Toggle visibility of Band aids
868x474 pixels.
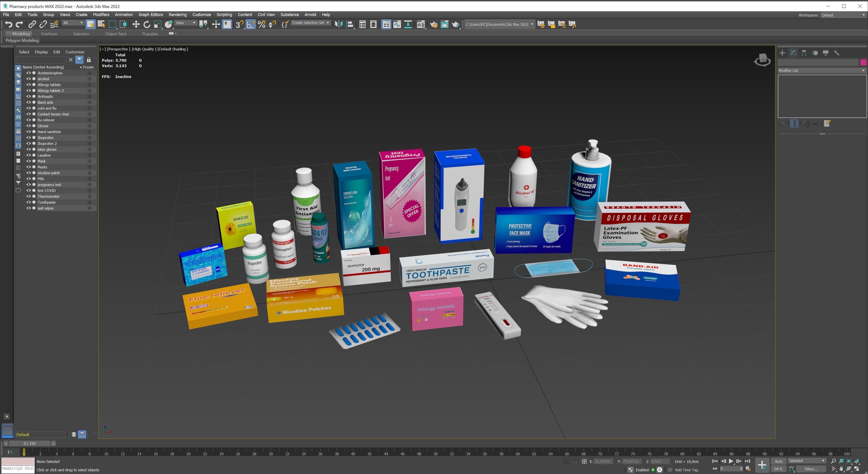click(29, 102)
